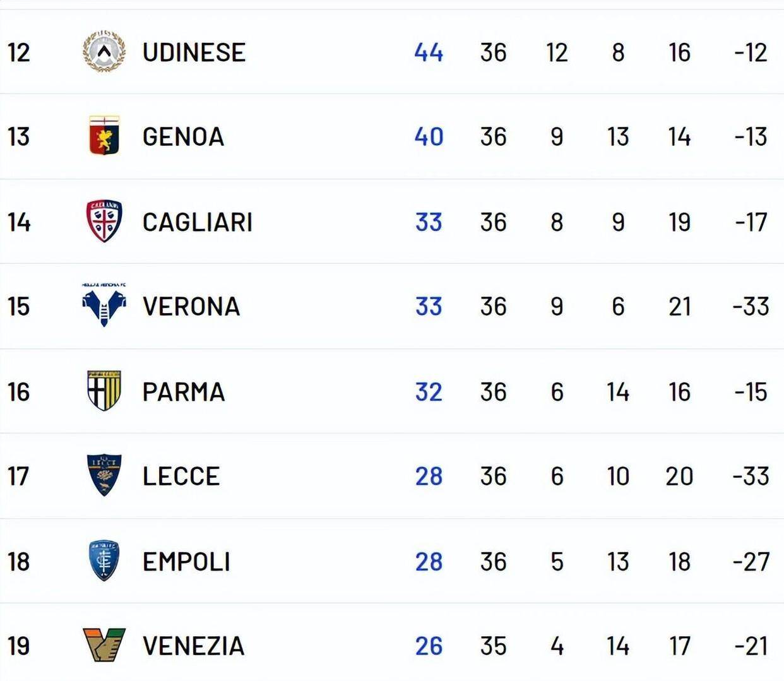Select the EMPOLI team name
784x681 pixels.
click(186, 562)
